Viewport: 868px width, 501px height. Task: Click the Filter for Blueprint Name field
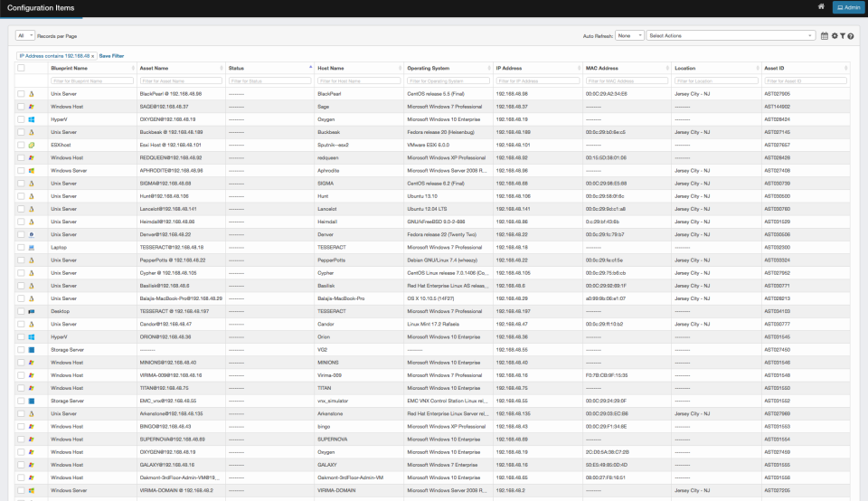(92, 80)
